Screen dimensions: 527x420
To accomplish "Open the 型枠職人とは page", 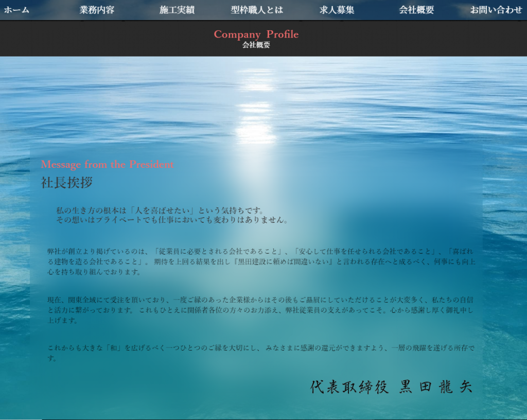I will (257, 10).
